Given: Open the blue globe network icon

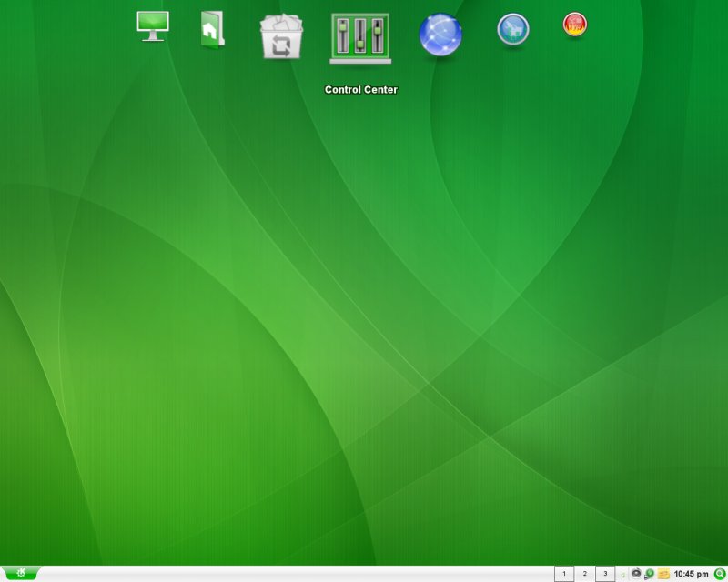Looking at the screenshot, I should [x=440, y=34].
